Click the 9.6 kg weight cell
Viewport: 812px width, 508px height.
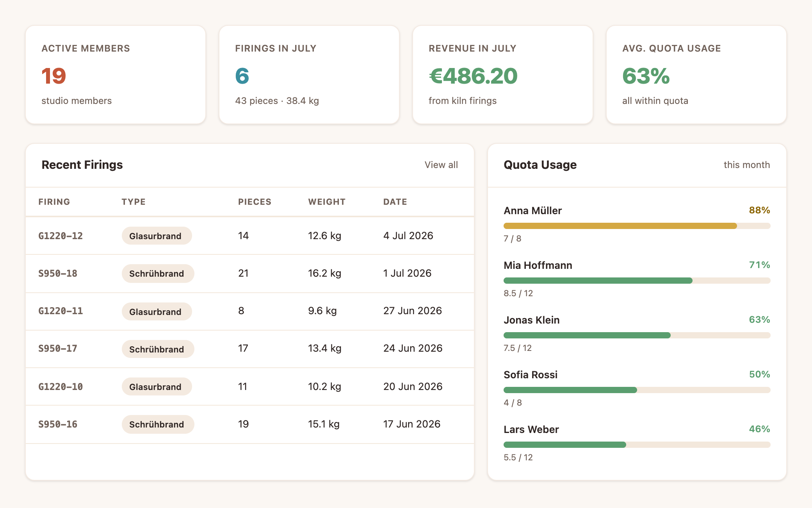click(x=322, y=311)
